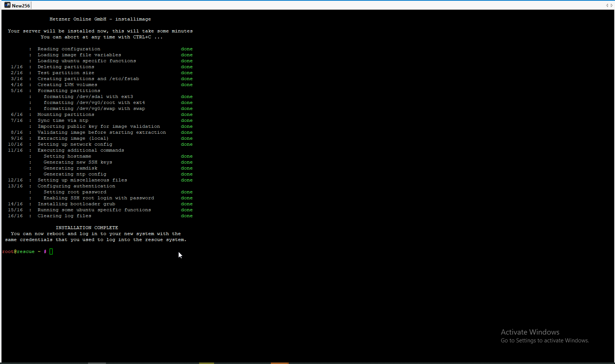The height and width of the screenshot is (364, 615).
Task: Click 'formatting /dev/vg0/root with ext4' line
Action: pos(94,102)
